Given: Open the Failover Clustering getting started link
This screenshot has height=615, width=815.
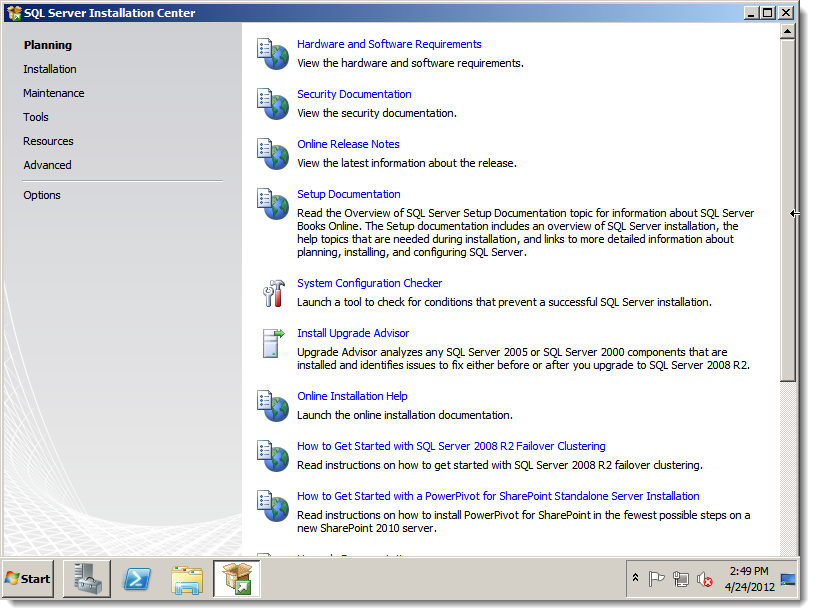Looking at the screenshot, I should coord(451,446).
